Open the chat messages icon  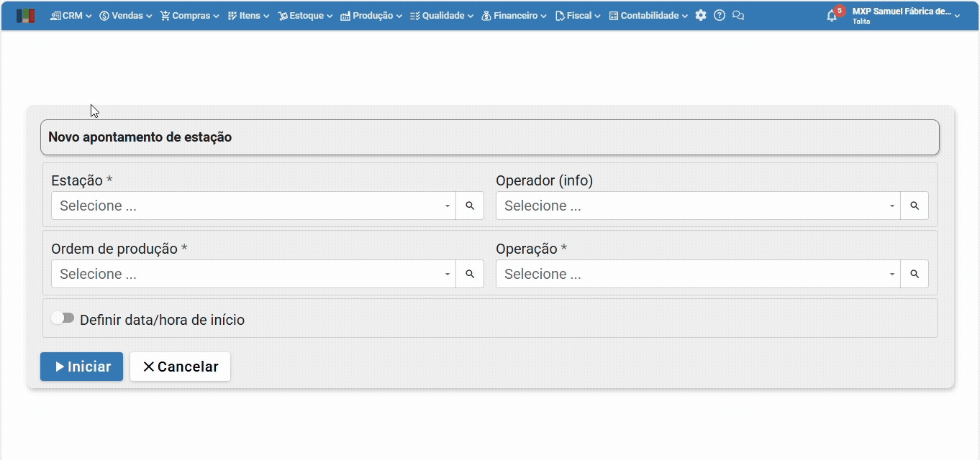point(738,15)
